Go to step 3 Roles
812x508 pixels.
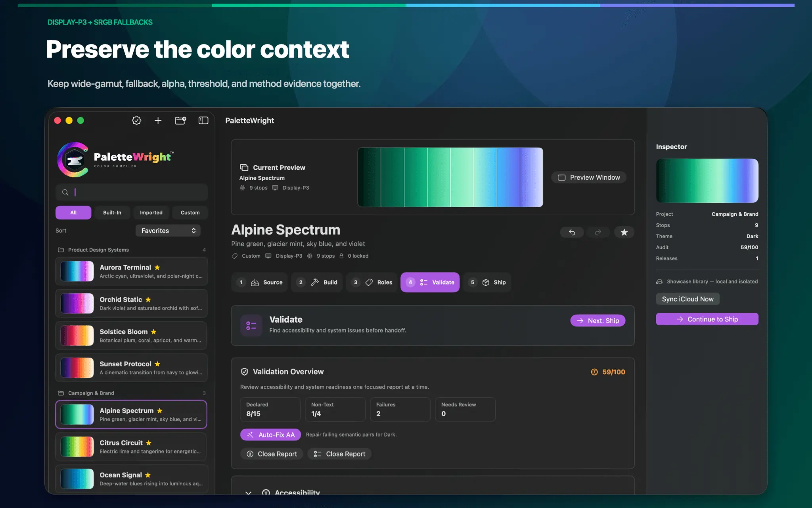tap(372, 282)
